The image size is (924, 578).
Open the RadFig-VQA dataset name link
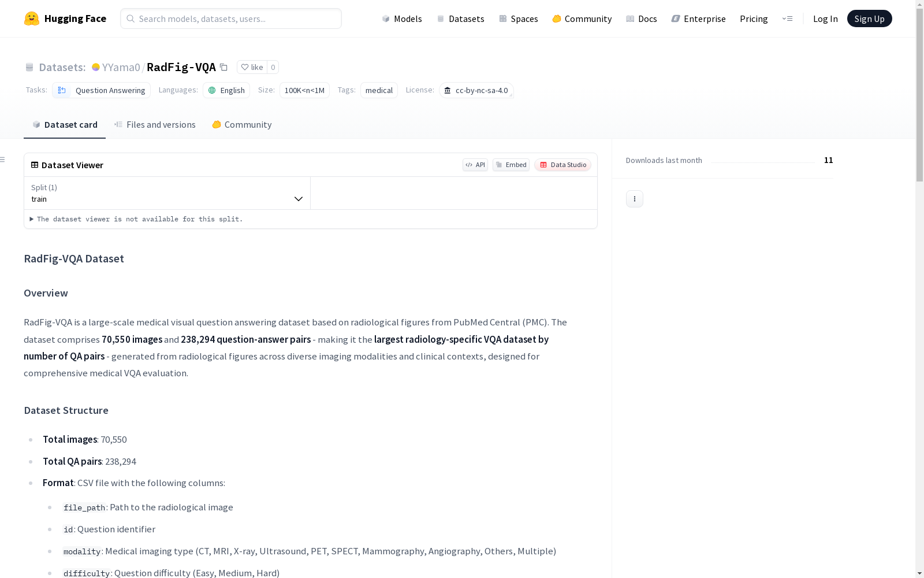click(181, 67)
